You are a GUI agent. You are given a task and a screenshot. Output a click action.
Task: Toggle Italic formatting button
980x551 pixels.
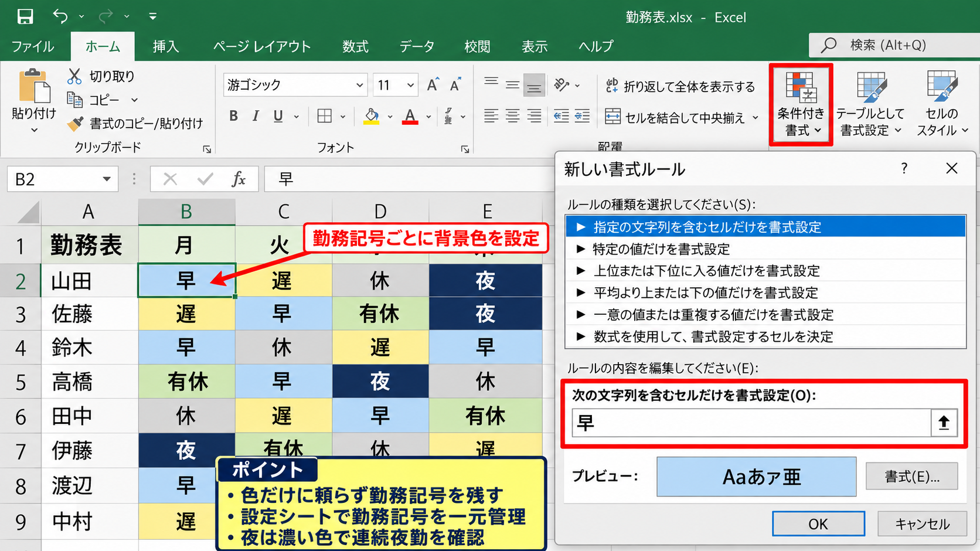coord(256,116)
